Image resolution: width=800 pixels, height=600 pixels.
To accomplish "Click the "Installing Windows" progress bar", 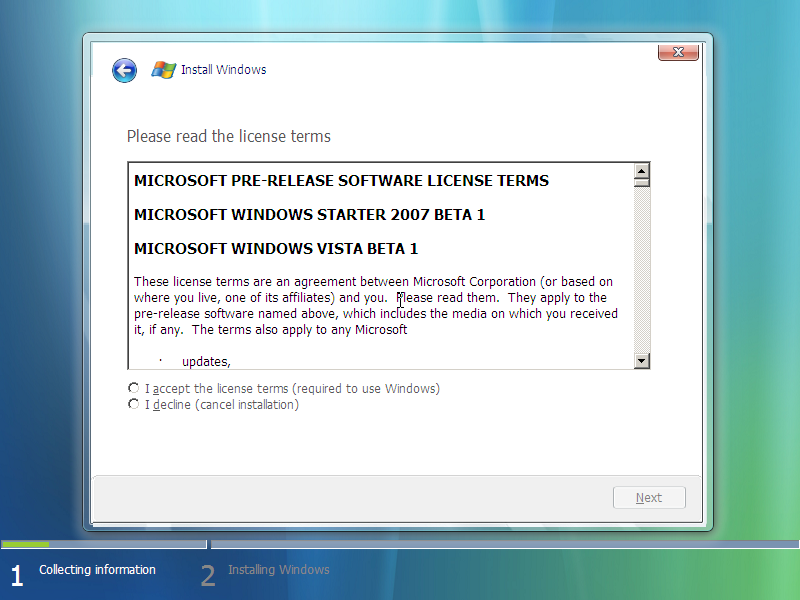I will pyautogui.click(x=505, y=544).
